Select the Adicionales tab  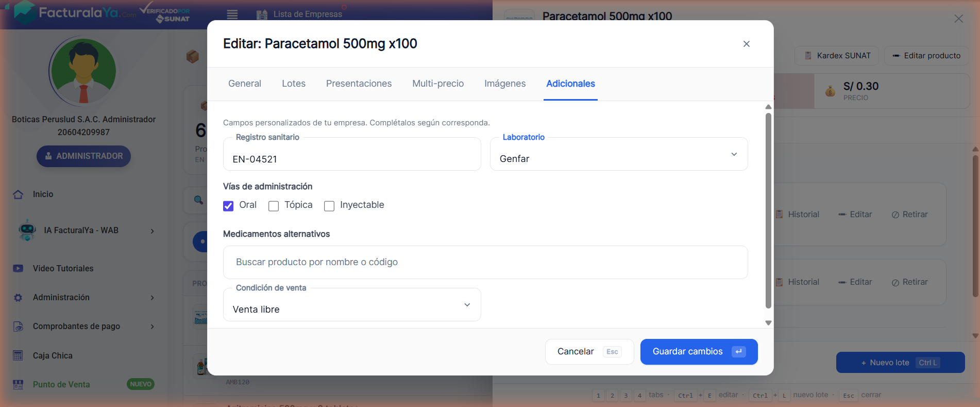pyautogui.click(x=570, y=84)
